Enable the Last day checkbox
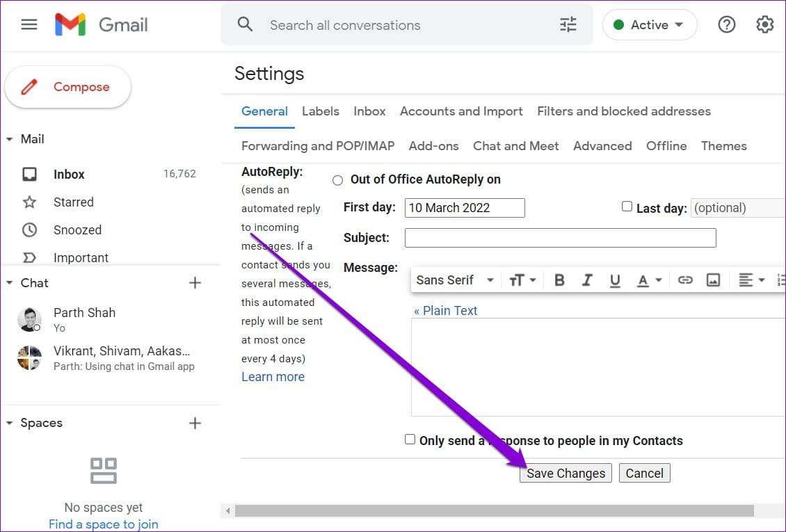Screen dimensions: 786x532 click(x=627, y=207)
